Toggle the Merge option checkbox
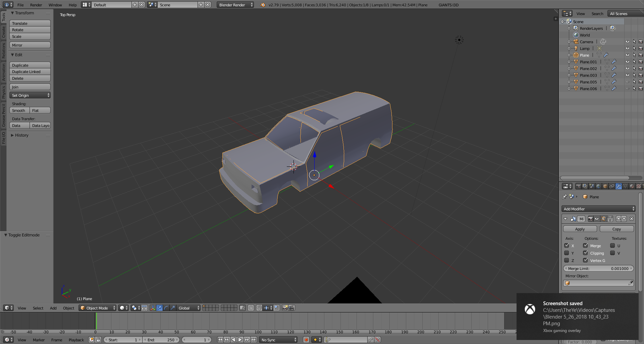Screen dimensions: 644x344 [585, 246]
